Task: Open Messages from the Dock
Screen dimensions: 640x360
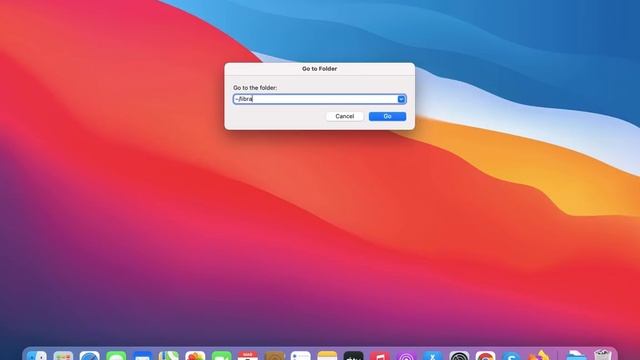Action: click(x=116, y=356)
